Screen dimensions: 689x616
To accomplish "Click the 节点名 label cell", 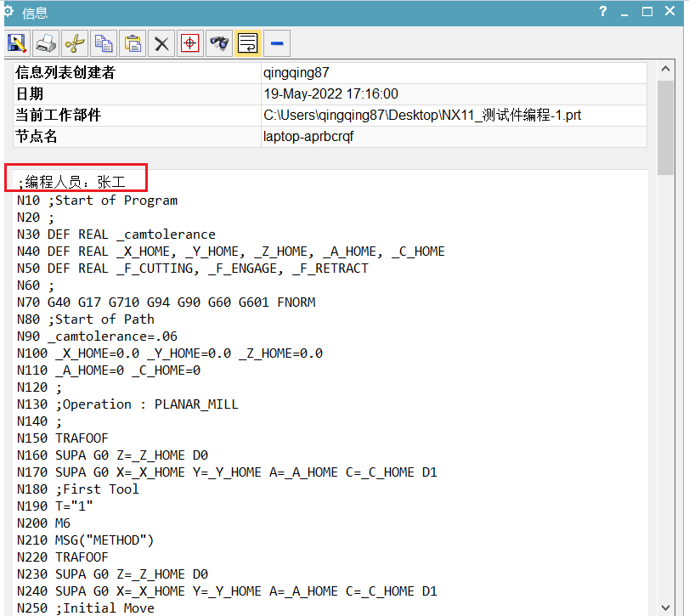I will tap(137, 136).
